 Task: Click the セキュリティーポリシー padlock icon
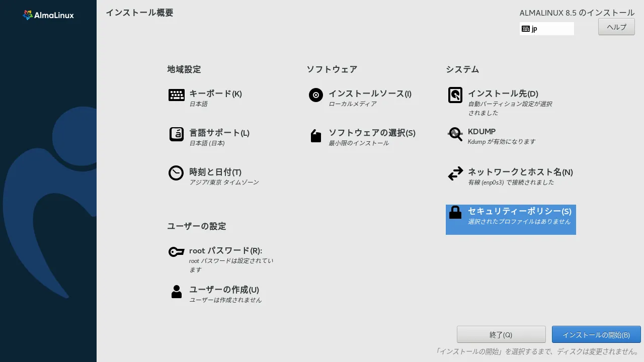[455, 213]
